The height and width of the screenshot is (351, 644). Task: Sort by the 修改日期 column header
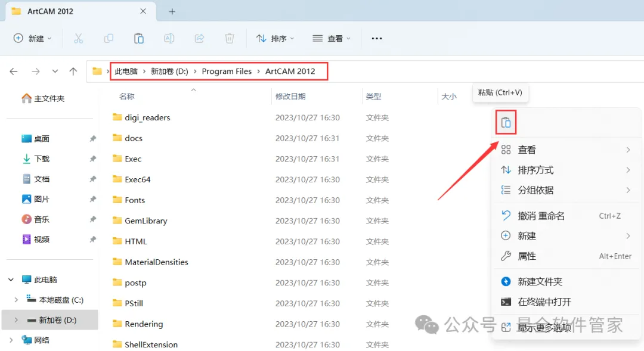pyautogui.click(x=290, y=97)
